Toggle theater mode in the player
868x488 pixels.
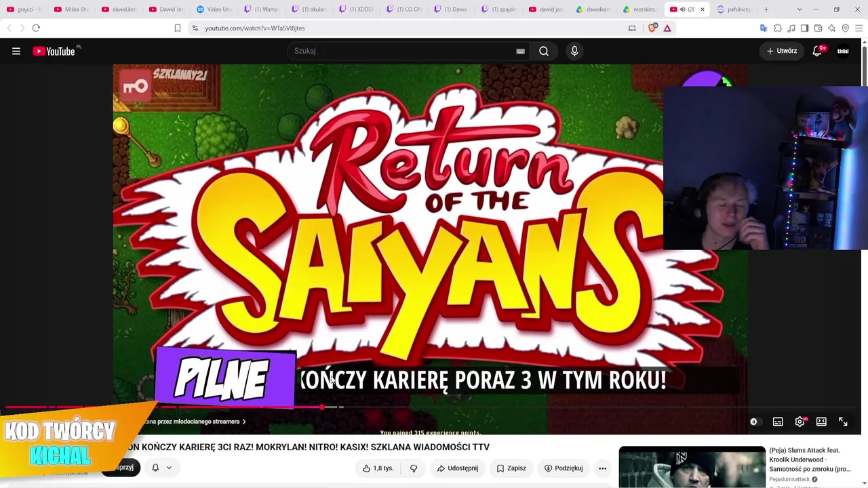point(821,422)
